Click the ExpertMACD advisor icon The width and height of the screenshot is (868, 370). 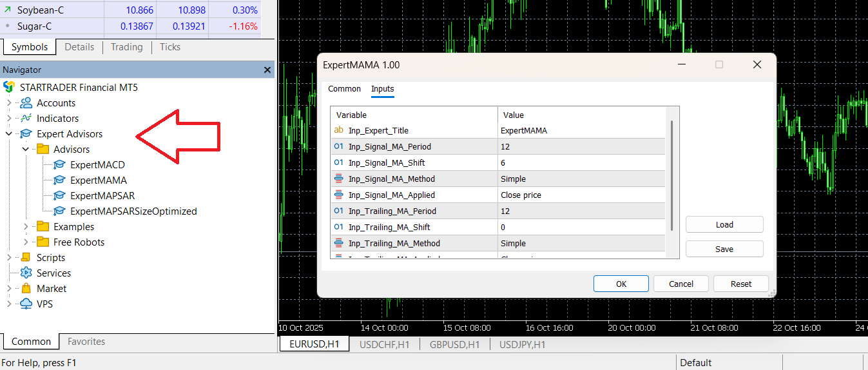click(60, 164)
